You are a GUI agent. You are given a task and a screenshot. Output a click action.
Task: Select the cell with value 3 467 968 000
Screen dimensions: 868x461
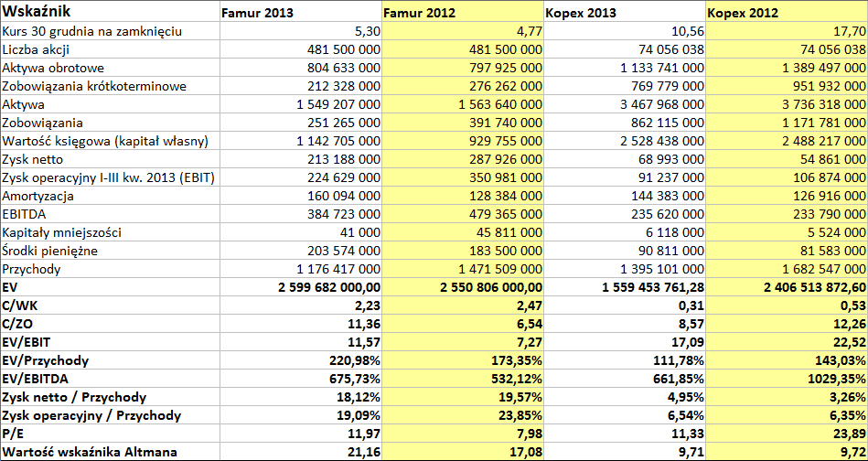(625, 104)
